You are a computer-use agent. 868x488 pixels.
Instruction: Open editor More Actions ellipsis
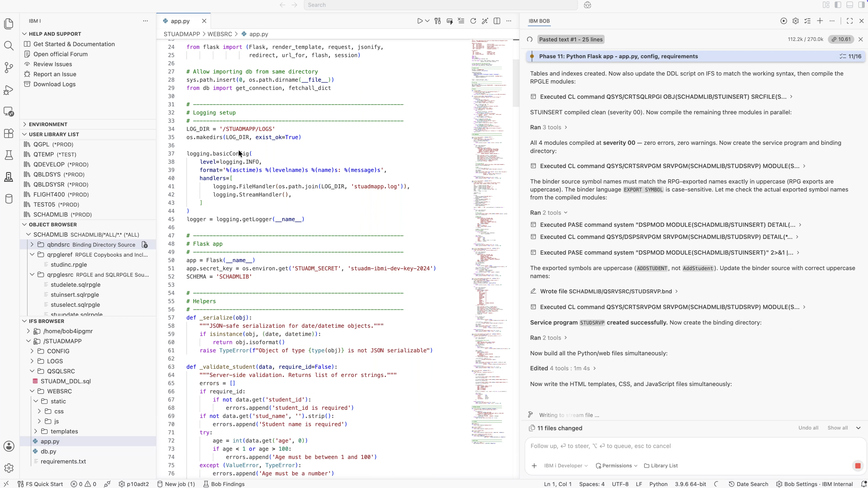pyautogui.click(x=509, y=21)
